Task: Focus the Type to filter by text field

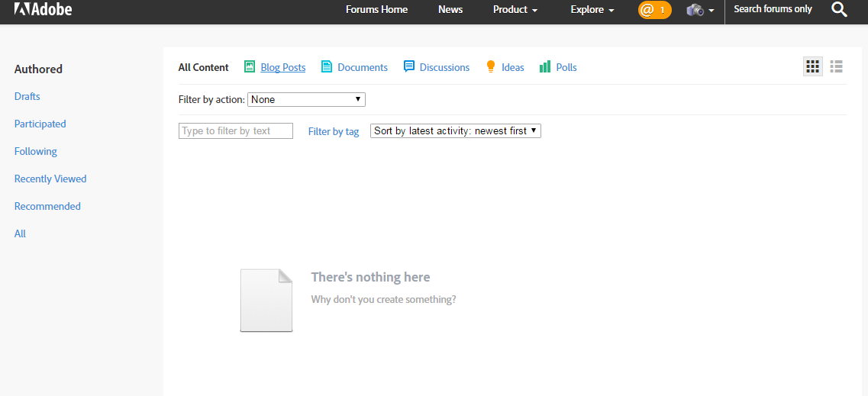Action: coord(236,131)
